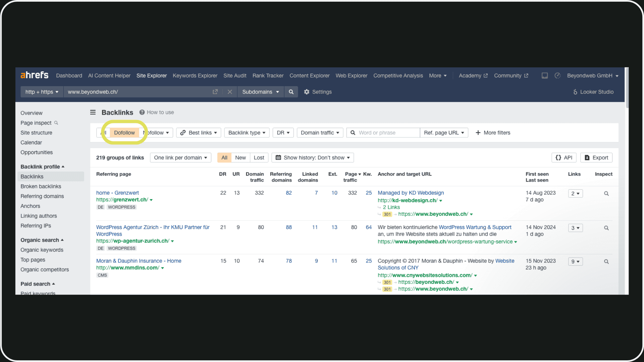
Task: Click the ahrefs logo
Action: [35, 75]
